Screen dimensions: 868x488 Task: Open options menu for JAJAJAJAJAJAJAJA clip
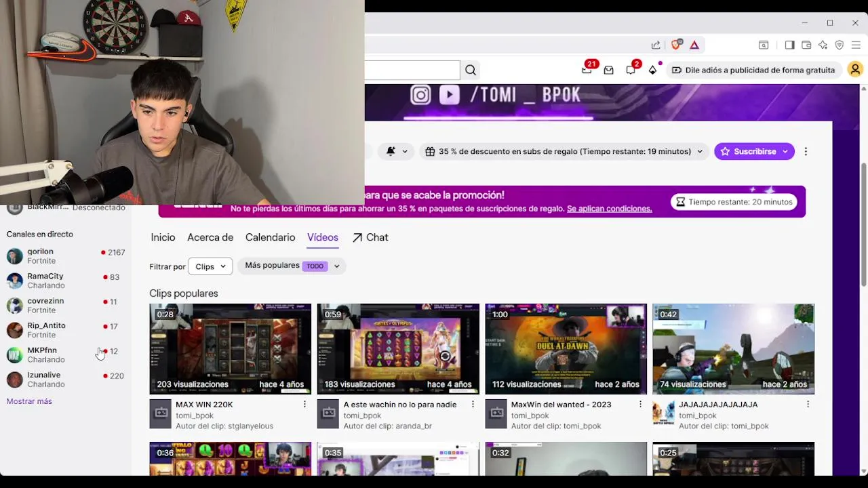pyautogui.click(x=808, y=404)
